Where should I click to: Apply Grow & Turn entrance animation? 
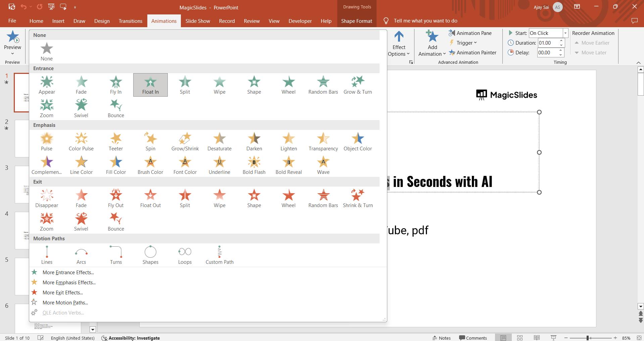tap(358, 85)
